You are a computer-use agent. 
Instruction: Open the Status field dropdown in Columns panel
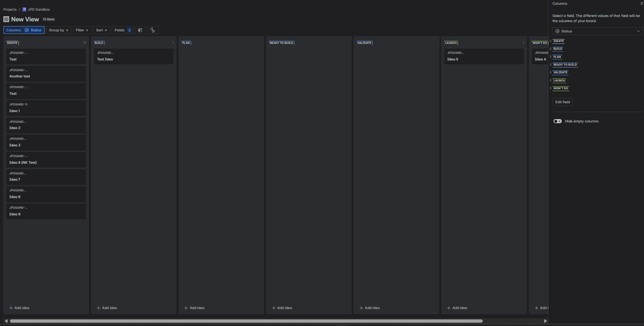click(x=597, y=31)
